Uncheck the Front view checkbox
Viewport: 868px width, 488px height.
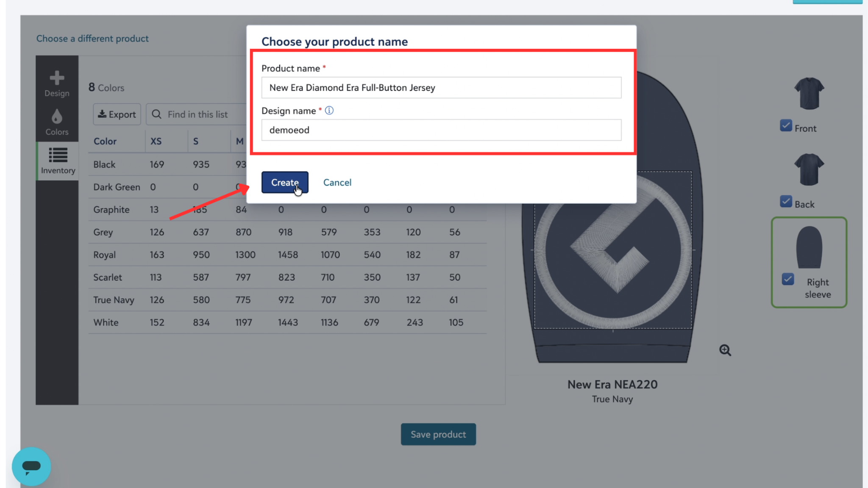786,126
